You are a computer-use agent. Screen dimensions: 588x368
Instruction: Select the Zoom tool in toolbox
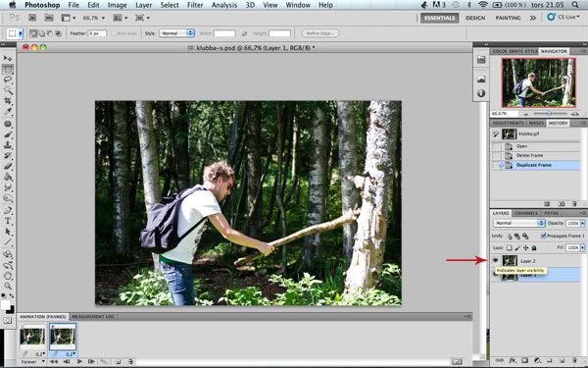click(8, 286)
